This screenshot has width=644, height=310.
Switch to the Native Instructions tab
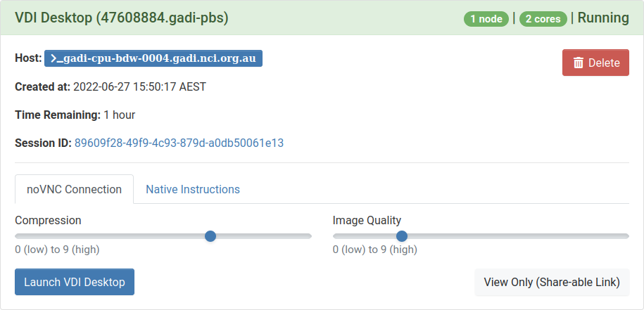pos(193,190)
